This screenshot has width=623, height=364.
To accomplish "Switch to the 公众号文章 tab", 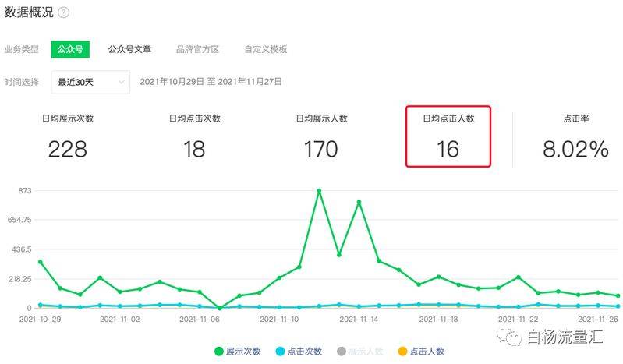I will point(129,49).
